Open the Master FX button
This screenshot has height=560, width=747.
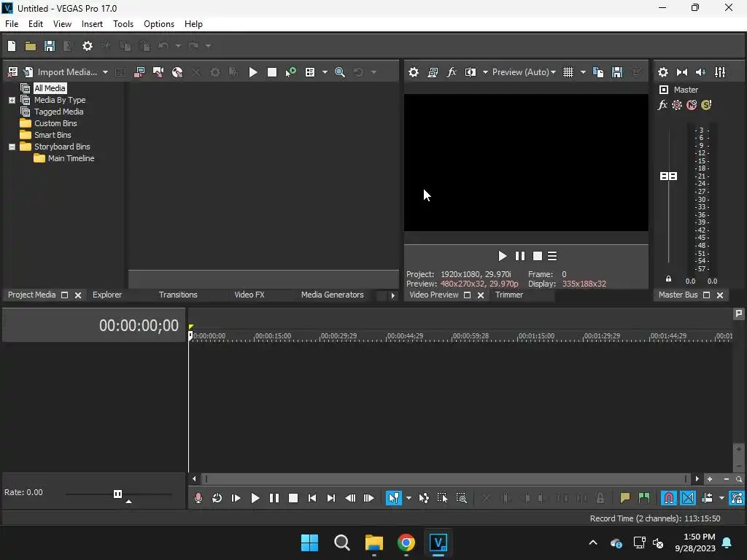coord(662,105)
